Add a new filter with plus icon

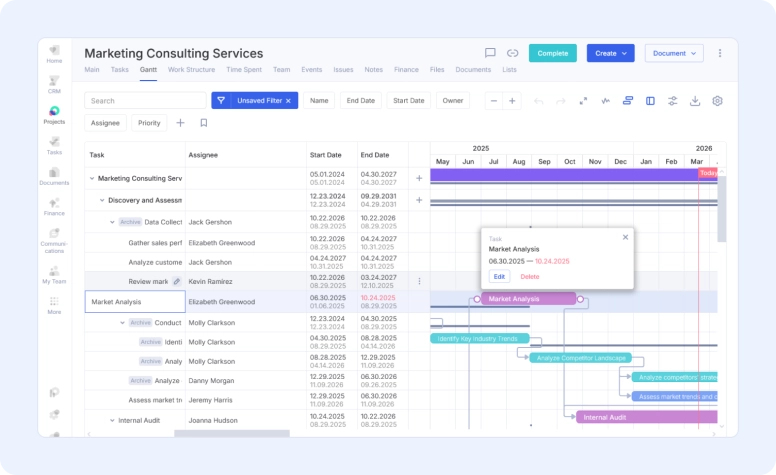[180, 123]
